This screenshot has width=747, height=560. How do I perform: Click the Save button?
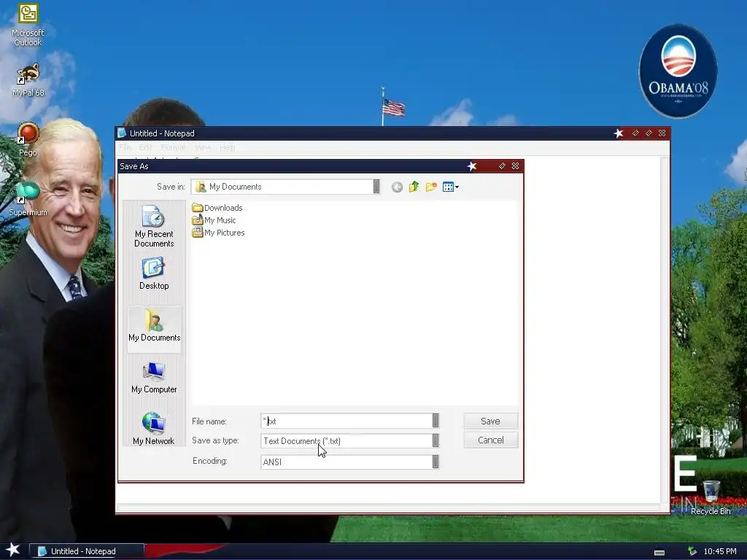pos(490,421)
